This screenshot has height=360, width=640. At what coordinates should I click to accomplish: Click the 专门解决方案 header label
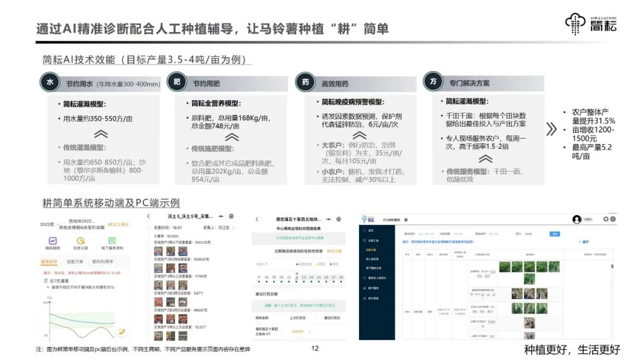[469, 83]
